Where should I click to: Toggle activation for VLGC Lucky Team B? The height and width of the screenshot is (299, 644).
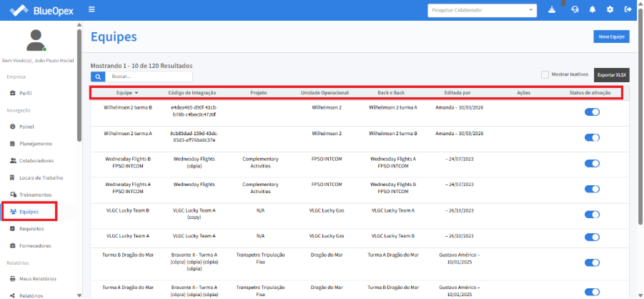pyautogui.click(x=592, y=215)
